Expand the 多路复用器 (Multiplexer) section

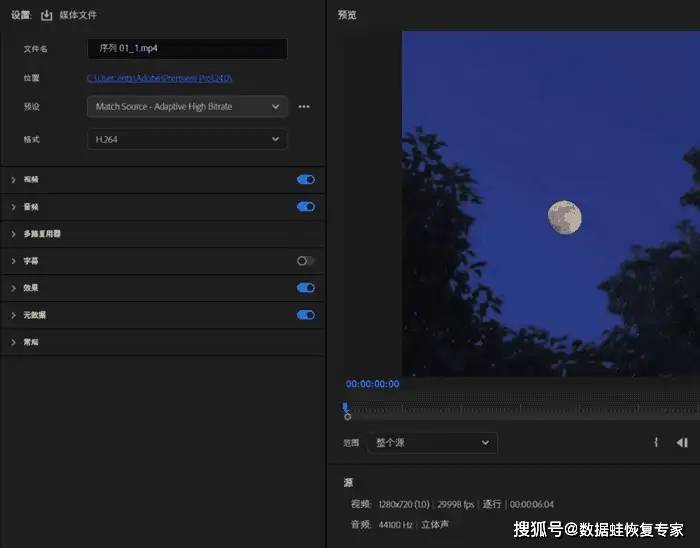pyautogui.click(x=14, y=234)
